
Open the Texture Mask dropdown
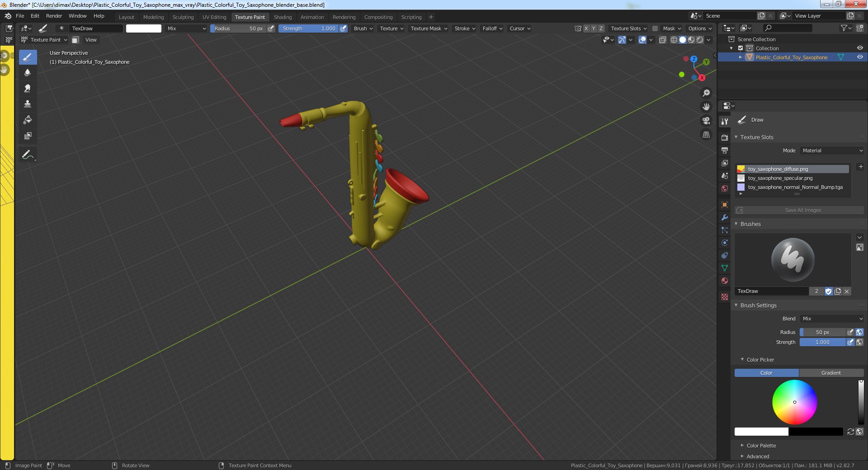click(429, 28)
